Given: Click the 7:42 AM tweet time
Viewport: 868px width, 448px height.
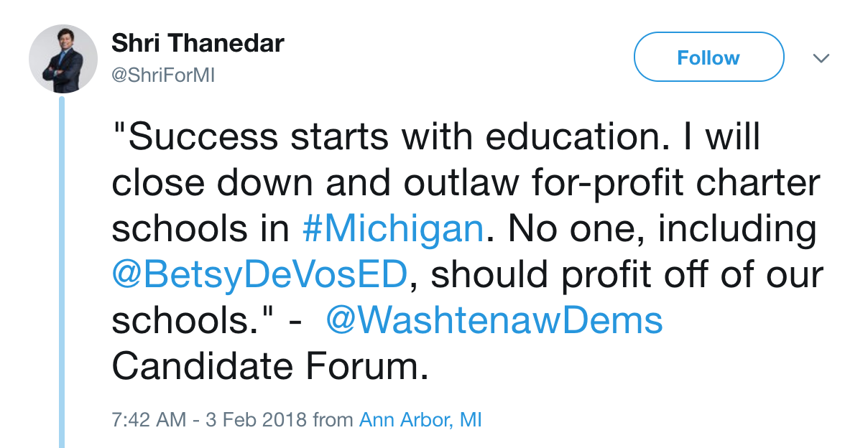Looking at the screenshot, I should pos(149,419).
